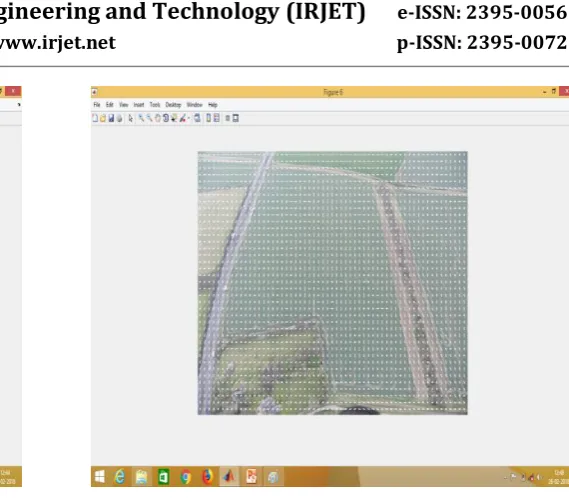Open Google Chrome from the taskbar
The height and width of the screenshot is (498, 569).
pos(185,477)
